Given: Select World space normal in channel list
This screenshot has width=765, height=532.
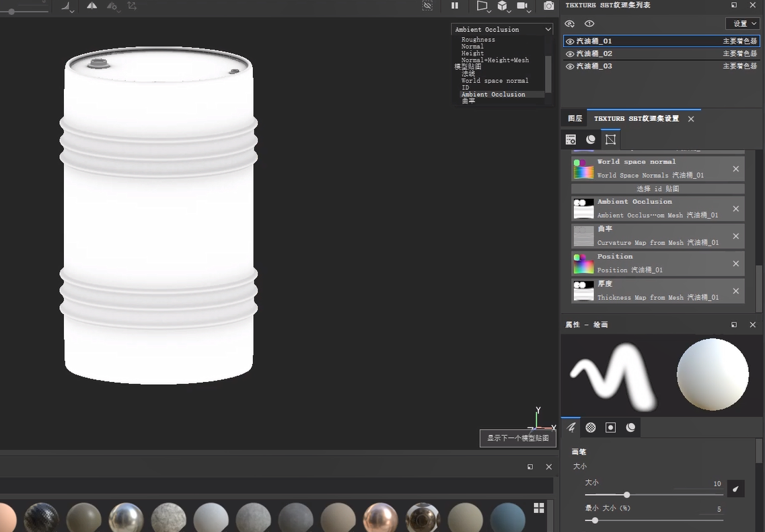Looking at the screenshot, I should coord(495,81).
